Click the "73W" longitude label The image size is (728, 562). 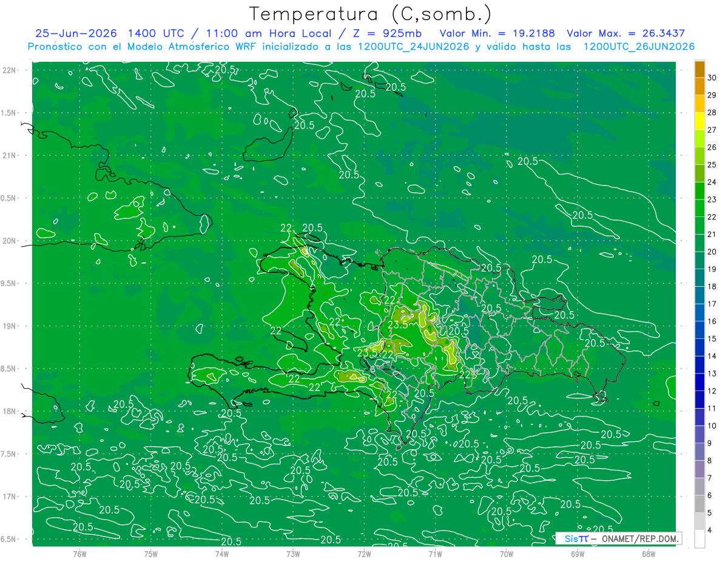point(293,554)
